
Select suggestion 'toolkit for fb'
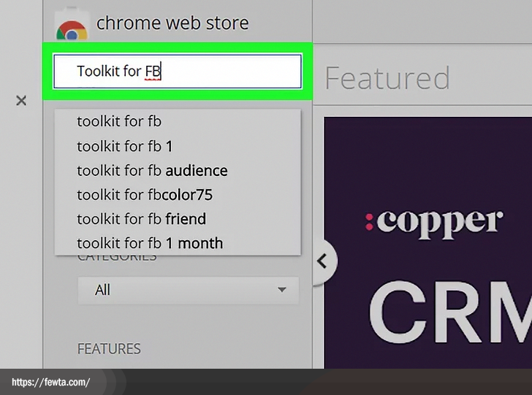click(x=178, y=121)
